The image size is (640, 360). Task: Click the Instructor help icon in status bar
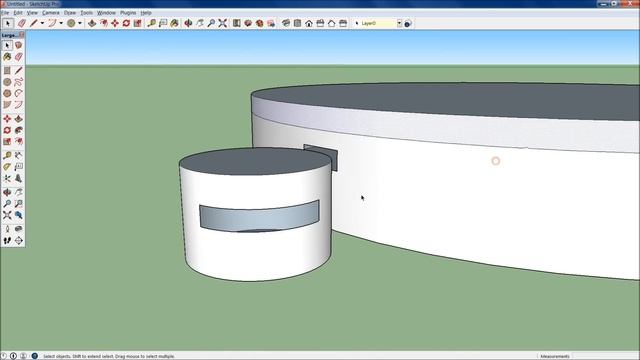[35, 356]
